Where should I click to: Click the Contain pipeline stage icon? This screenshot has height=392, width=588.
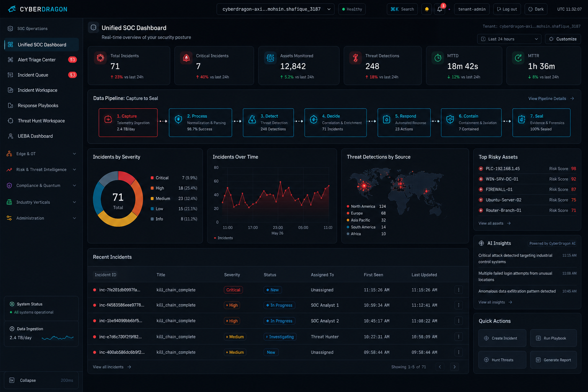coord(450,119)
